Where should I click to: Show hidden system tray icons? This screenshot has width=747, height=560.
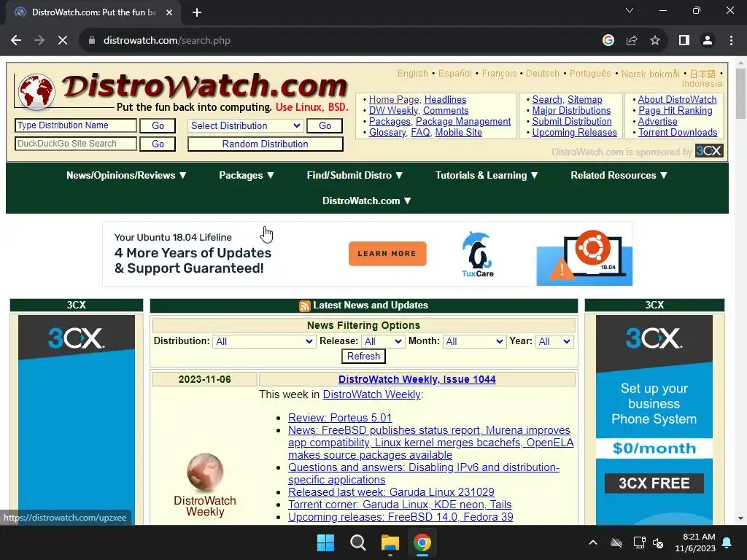593,542
